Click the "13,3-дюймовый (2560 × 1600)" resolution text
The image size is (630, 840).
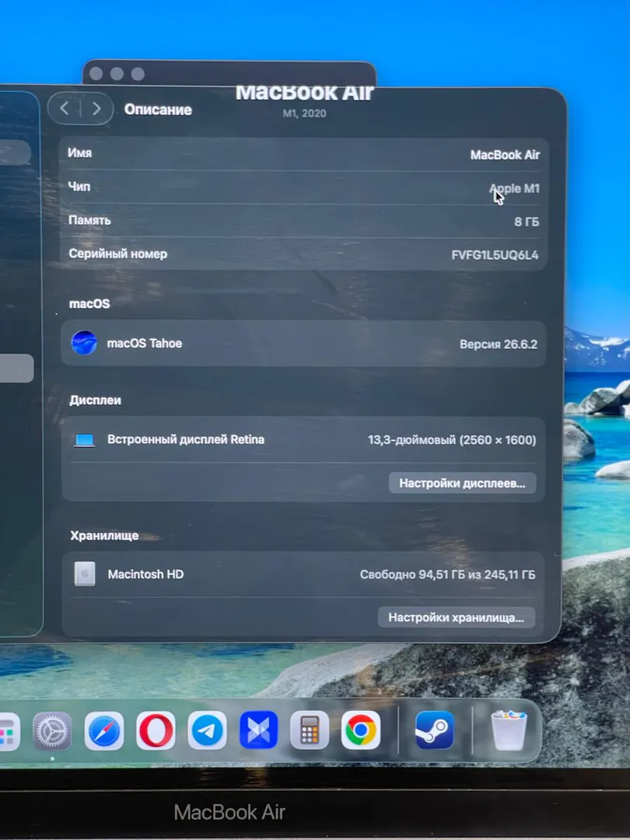coord(452,440)
